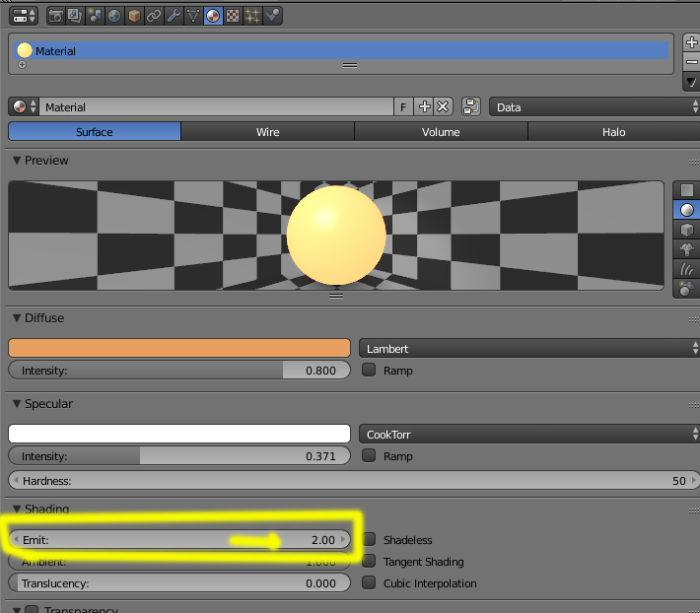Open the Physics properties tab
Viewport: 700px width, 613px height.
click(x=272, y=16)
